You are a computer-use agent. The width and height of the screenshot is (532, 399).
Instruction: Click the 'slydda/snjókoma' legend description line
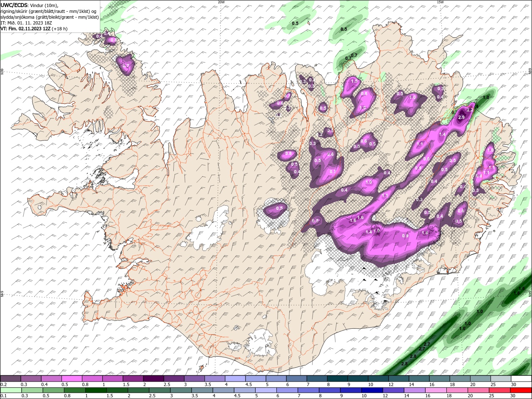(x=49, y=17)
